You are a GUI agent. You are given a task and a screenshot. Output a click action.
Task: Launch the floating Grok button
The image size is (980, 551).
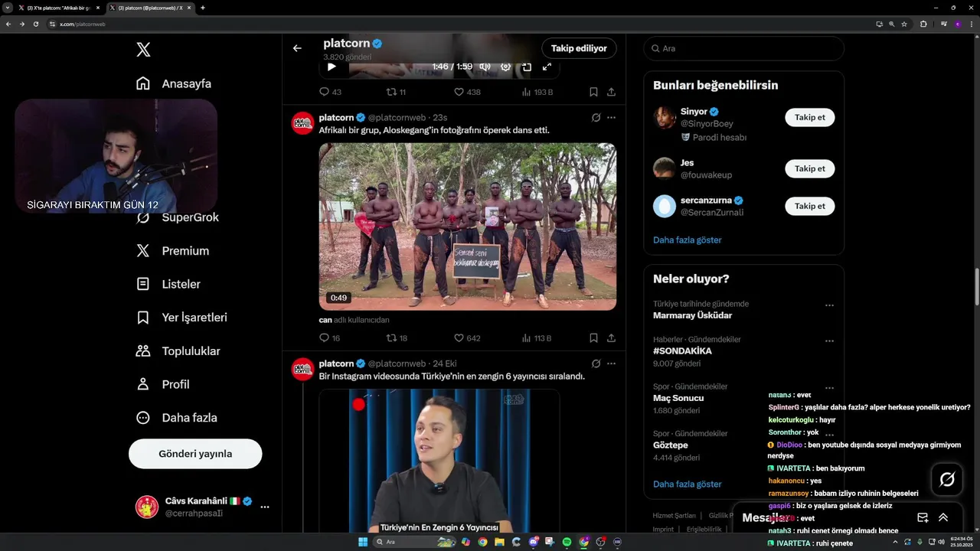click(947, 480)
